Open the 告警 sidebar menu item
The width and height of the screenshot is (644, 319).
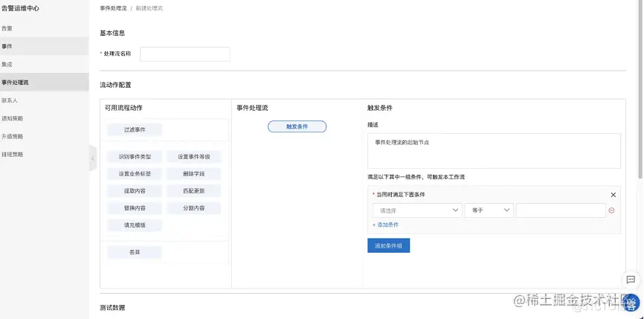(45, 29)
